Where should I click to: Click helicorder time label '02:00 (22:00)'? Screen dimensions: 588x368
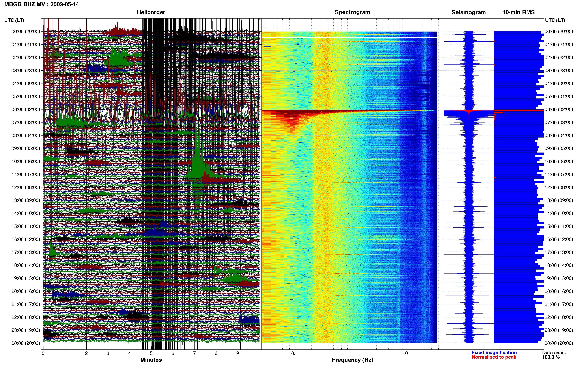coord(26,57)
